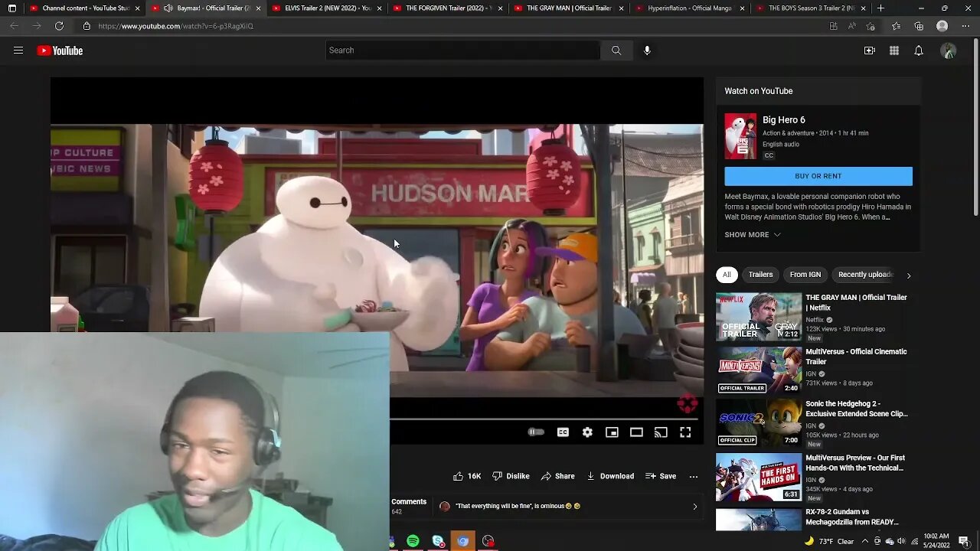This screenshot has height=551, width=980.
Task: Open the Create video camera icon
Action: pyautogui.click(x=870, y=51)
